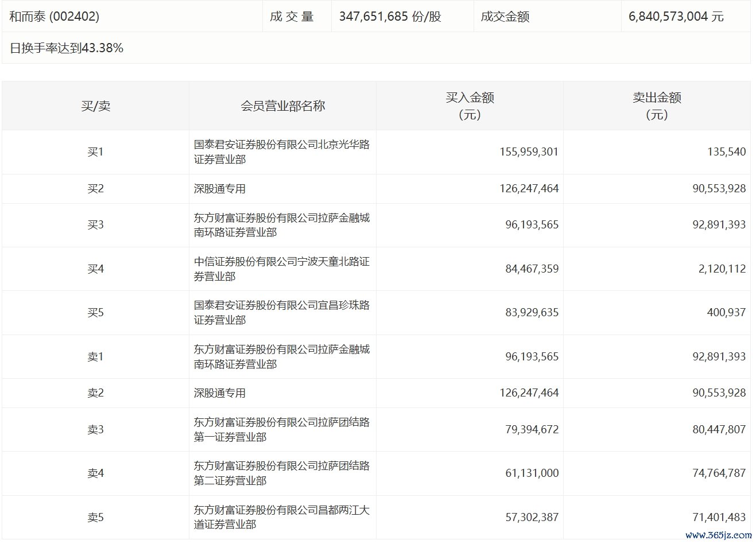Click buy amount 155,959,301
The width and height of the screenshot is (756, 544).
529,152
